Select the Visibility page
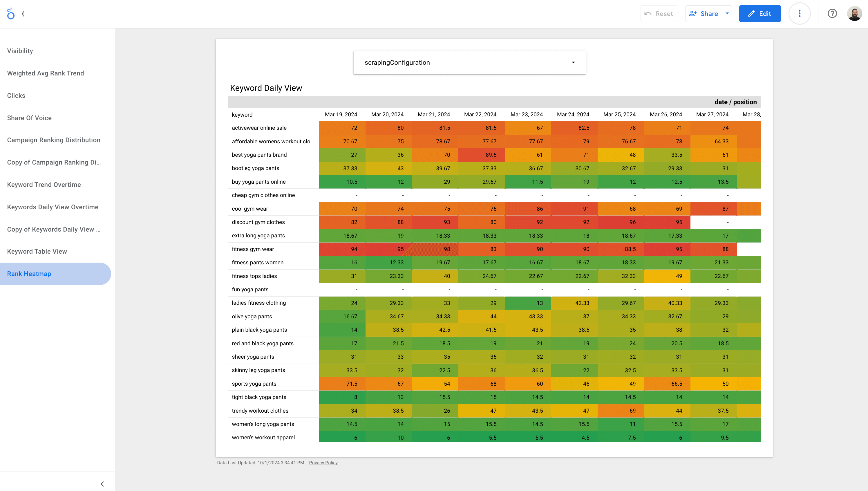The height and width of the screenshot is (491, 868). [x=20, y=50]
